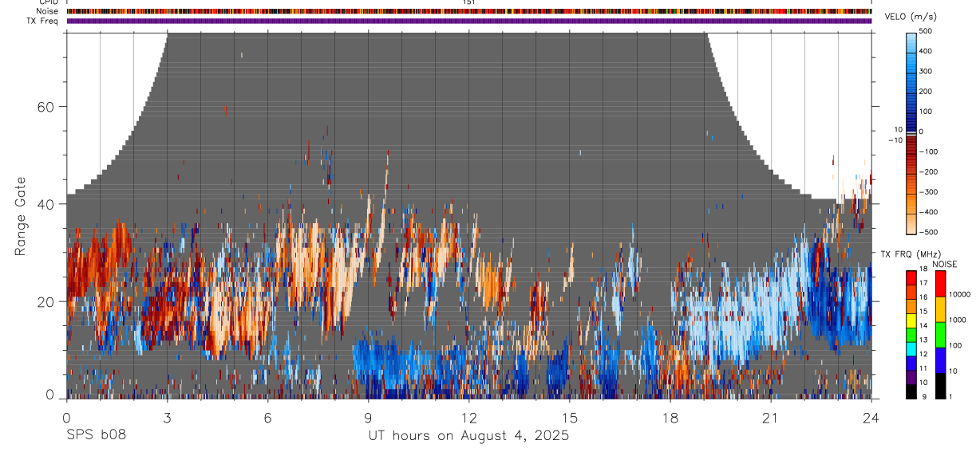Image resolution: width=980 pixels, height=452 pixels.
Task: Click the 12 tick on UT hours axis
Action: [468, 417]
